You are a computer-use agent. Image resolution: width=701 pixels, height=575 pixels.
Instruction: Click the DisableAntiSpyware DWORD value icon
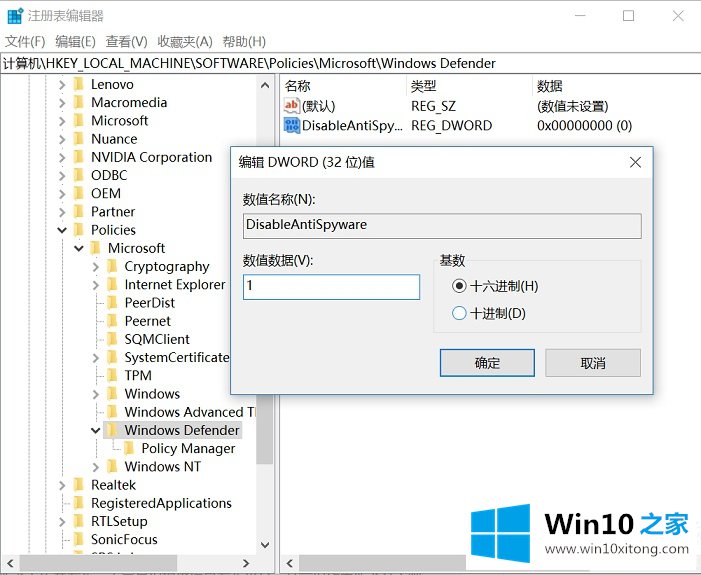291,125
